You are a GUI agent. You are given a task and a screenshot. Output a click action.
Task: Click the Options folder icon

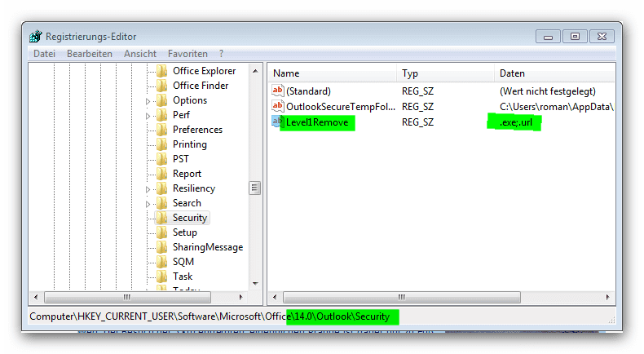click(162, 100)
